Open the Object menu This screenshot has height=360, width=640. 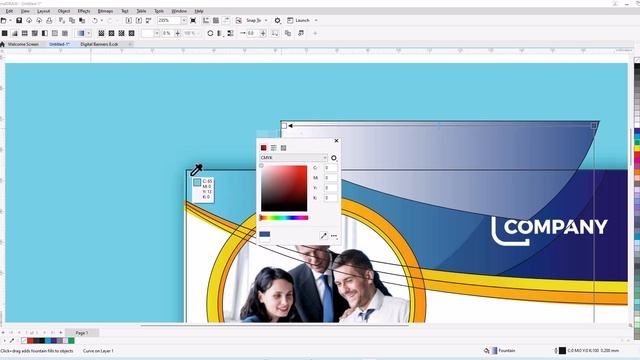click(64, 11)
